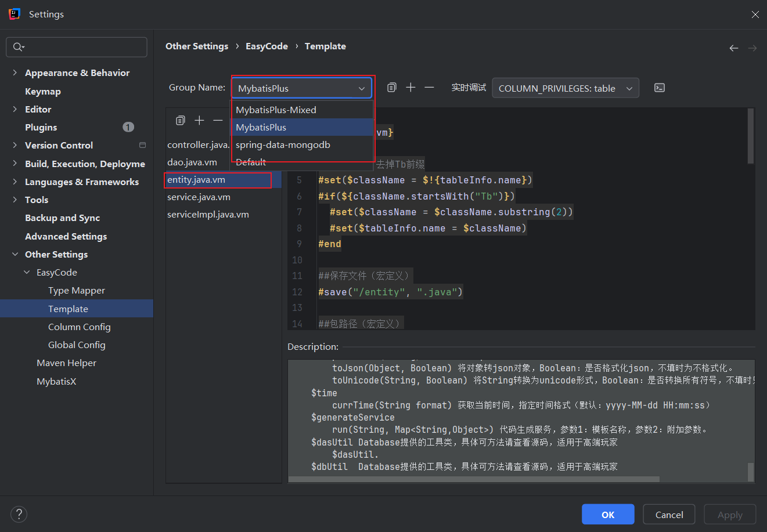Copy the selected template file

[x=180, y=120]
